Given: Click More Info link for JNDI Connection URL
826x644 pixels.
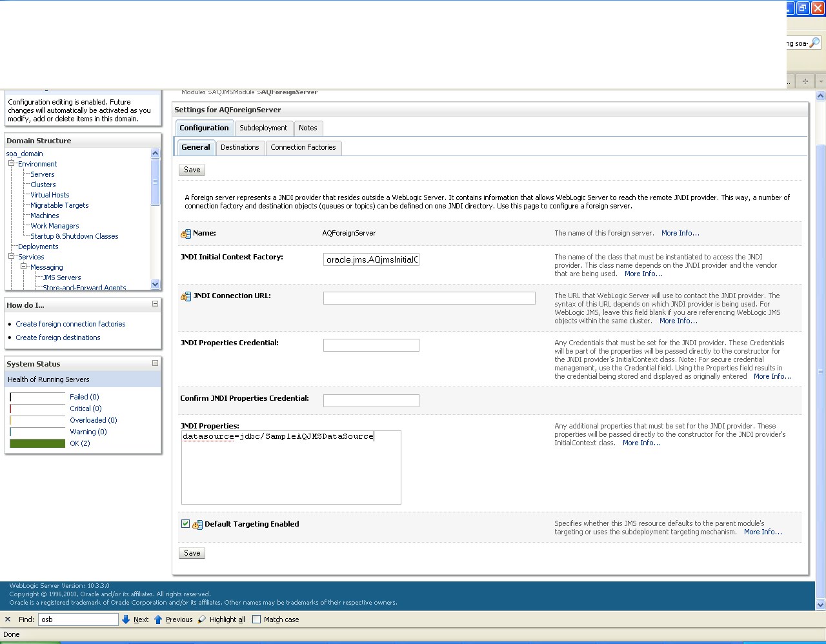Looking at the screenshot, I should click(x=678, y=321).
